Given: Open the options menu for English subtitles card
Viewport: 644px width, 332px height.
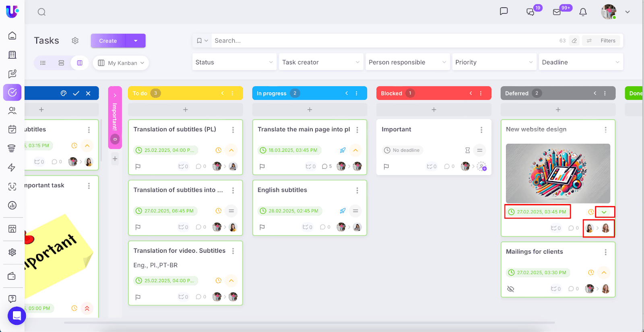Looking at the screenshot, I should click(x=357, y=190).
